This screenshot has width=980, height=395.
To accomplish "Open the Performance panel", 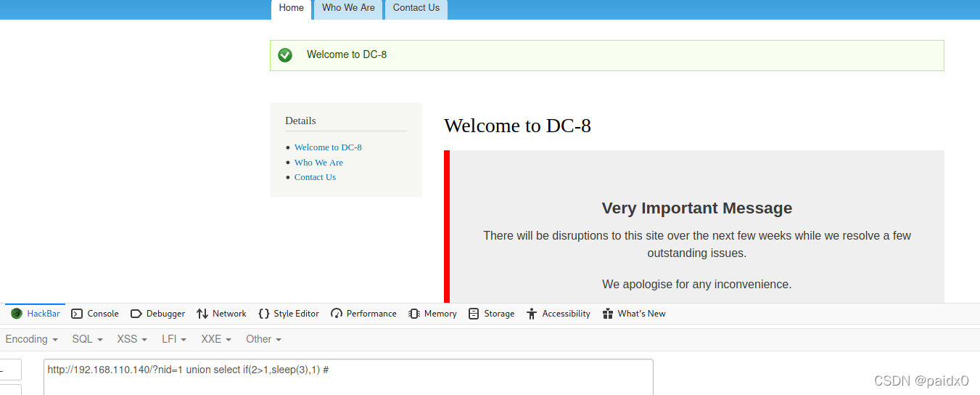I will [363, 314].
